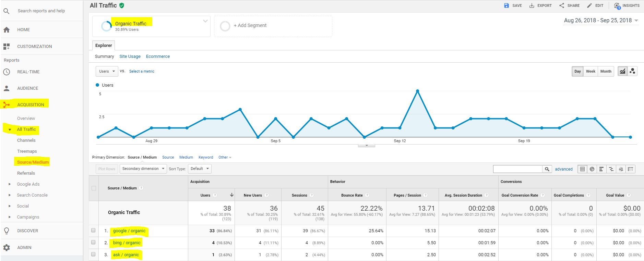The width and height of the screenshot is (644, 261).
Task: Expand the Google Ads sidebar section
Action: (x=28, y=184)
